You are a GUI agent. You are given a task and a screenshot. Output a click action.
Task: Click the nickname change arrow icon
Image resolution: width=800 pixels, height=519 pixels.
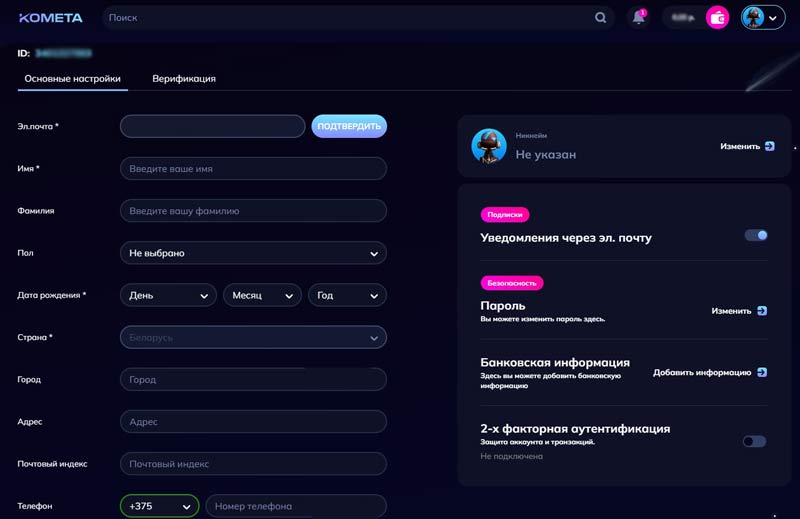click(769, 146)
